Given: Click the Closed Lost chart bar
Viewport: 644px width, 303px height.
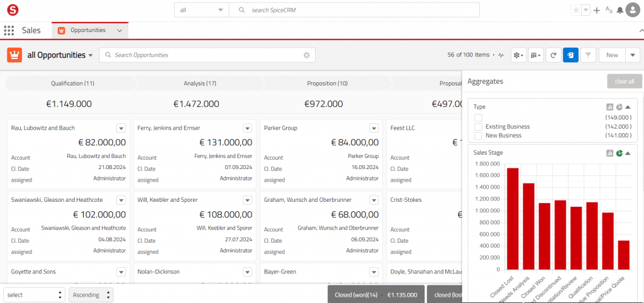Looking at the screenshot, I should [x=513, y=219].
